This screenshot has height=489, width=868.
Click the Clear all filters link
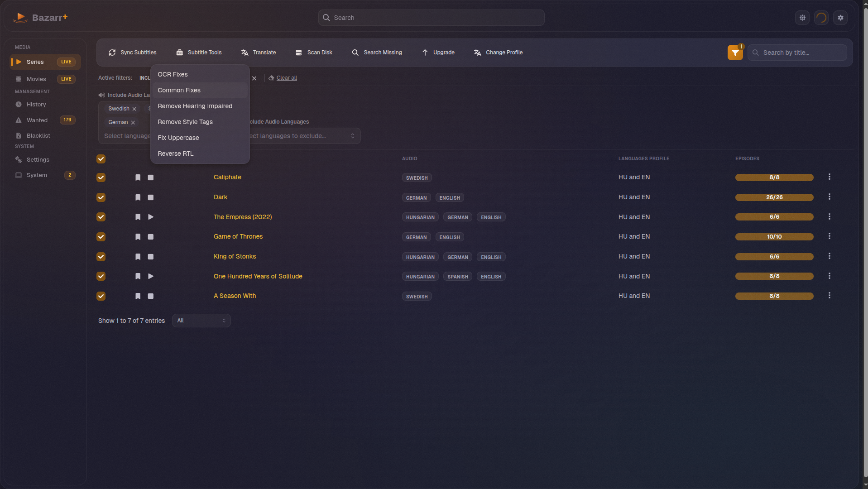pos(287,78)
